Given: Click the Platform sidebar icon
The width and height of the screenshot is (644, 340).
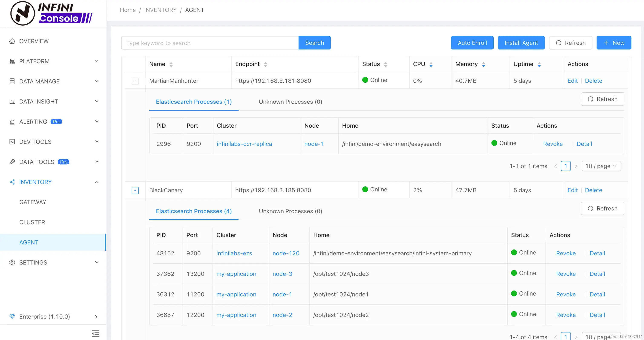Looking at the screenshot, I should [12, 61].
